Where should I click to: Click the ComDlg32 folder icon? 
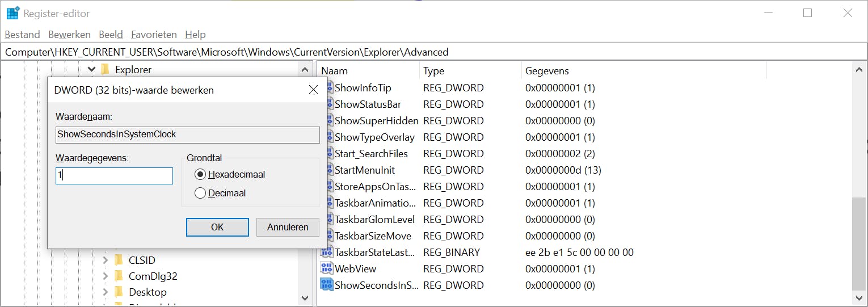click(x=119, y=276)
